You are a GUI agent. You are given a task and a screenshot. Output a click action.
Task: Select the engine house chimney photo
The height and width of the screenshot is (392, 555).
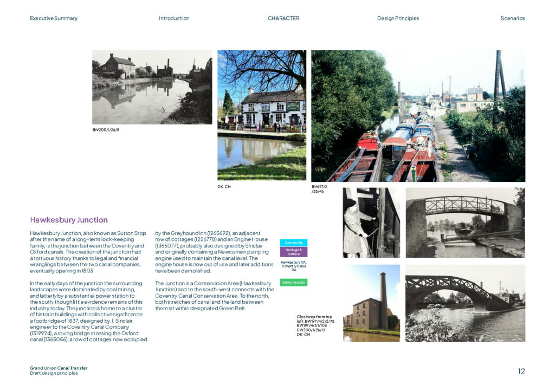click(371, 303)
